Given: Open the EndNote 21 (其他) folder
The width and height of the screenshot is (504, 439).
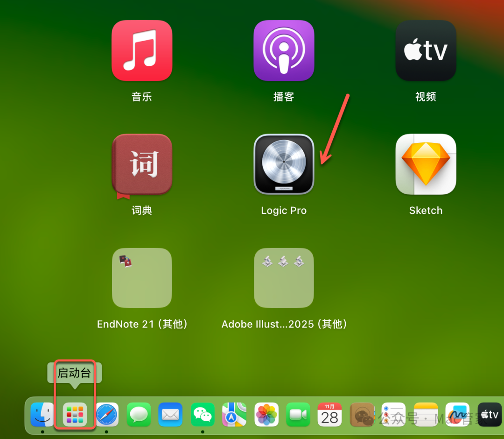Looking at the screenshot, I should point(142,278).
